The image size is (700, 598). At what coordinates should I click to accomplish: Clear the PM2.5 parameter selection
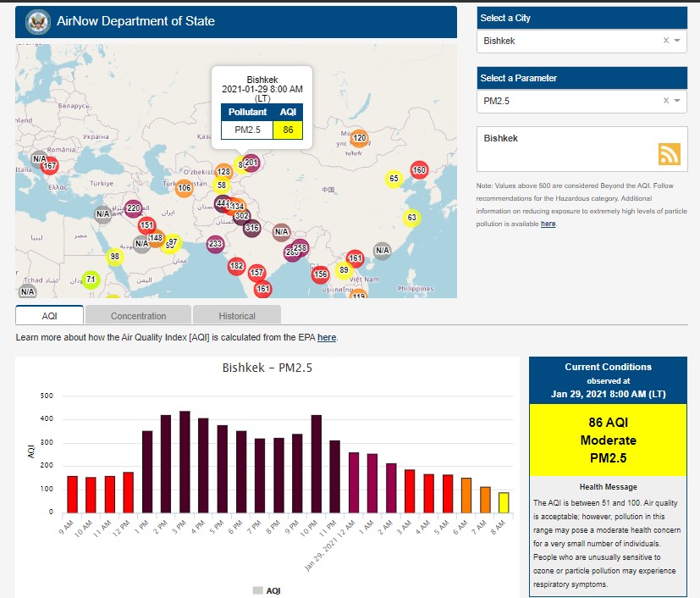click(x=665, y=101)
